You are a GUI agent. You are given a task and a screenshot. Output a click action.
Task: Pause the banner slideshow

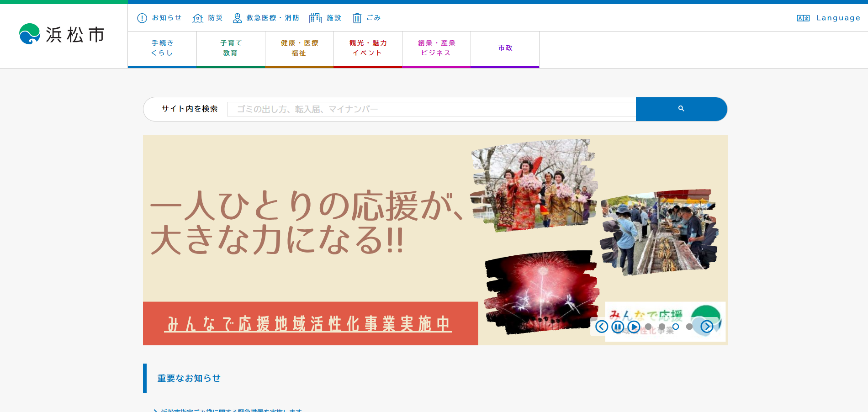coord(618,327)
